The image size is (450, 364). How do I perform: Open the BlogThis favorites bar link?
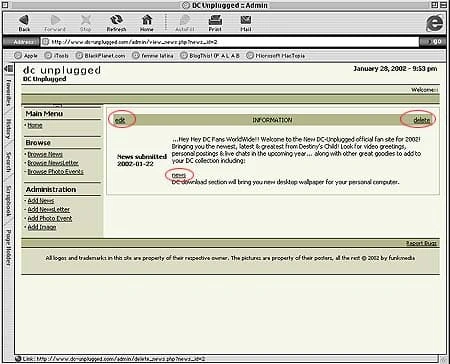point(210,56)
